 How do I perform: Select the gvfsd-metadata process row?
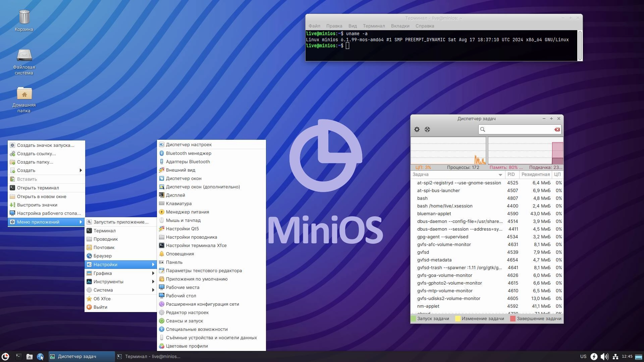[x=487, y=260]
